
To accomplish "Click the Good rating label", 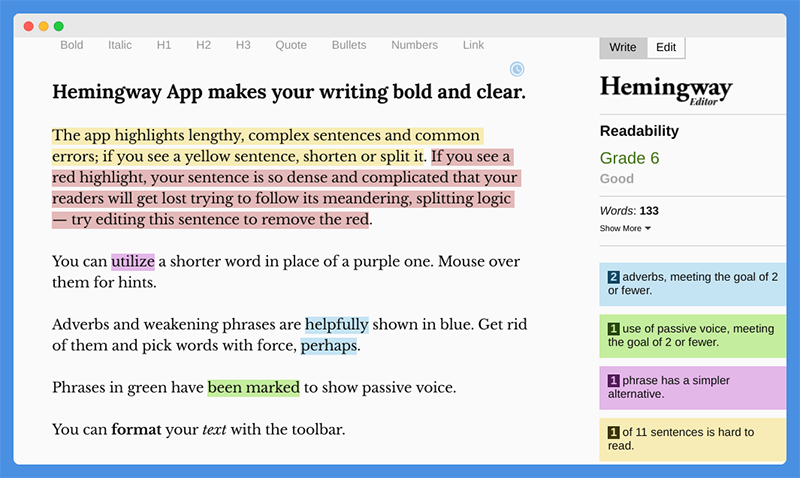I will click(x=617, y=179).
